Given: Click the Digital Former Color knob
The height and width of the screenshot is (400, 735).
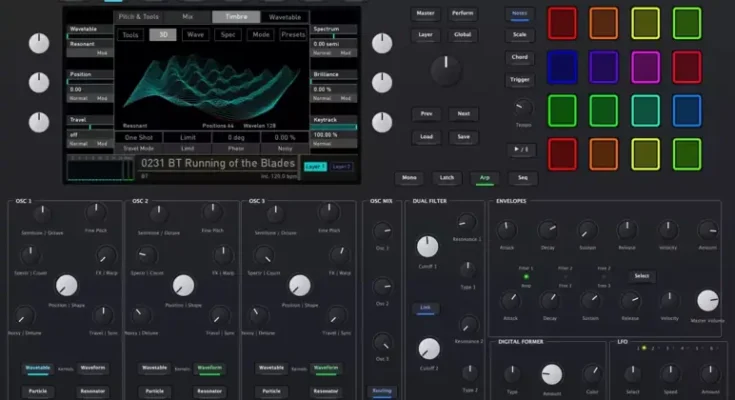Looking at the screenshot, I should click(592, 374).
